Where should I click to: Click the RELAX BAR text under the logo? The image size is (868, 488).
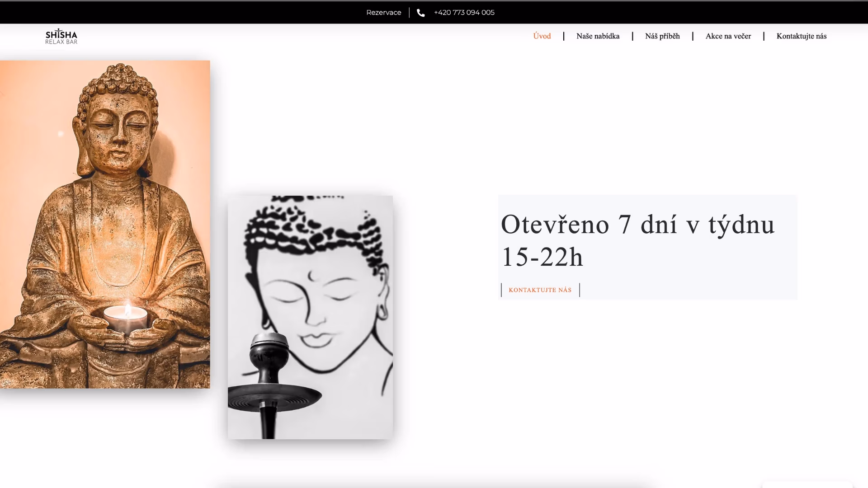click(x=61, y=42)
